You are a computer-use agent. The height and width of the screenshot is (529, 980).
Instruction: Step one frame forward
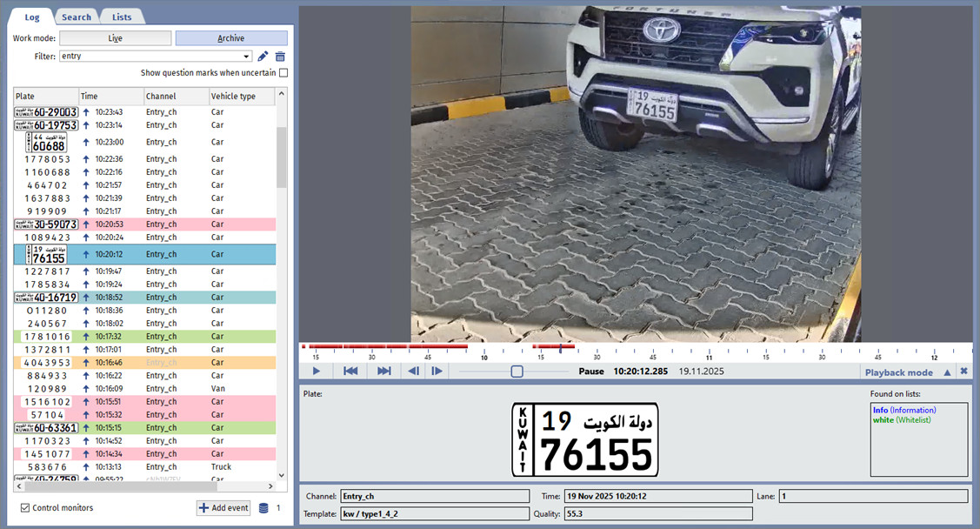437,372
